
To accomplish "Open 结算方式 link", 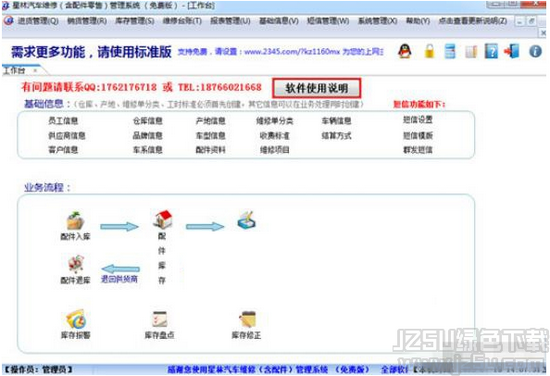I will coord(336,136).
